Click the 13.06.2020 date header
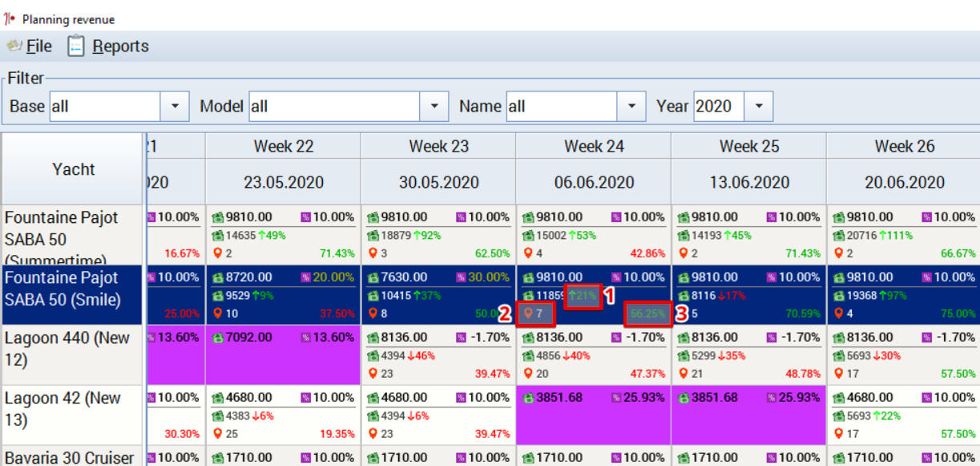Image resolution: width=980 pixels, height=466 pixels. coord(749,182)
